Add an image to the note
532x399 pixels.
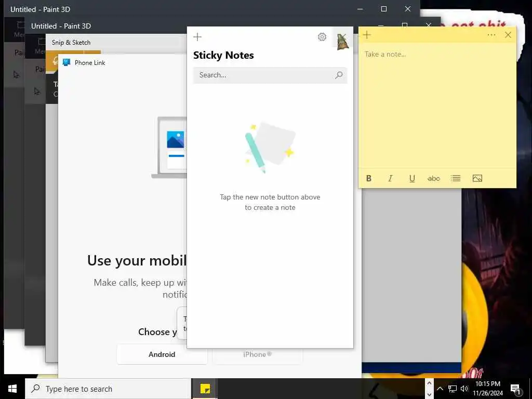[x=477, y=179]
